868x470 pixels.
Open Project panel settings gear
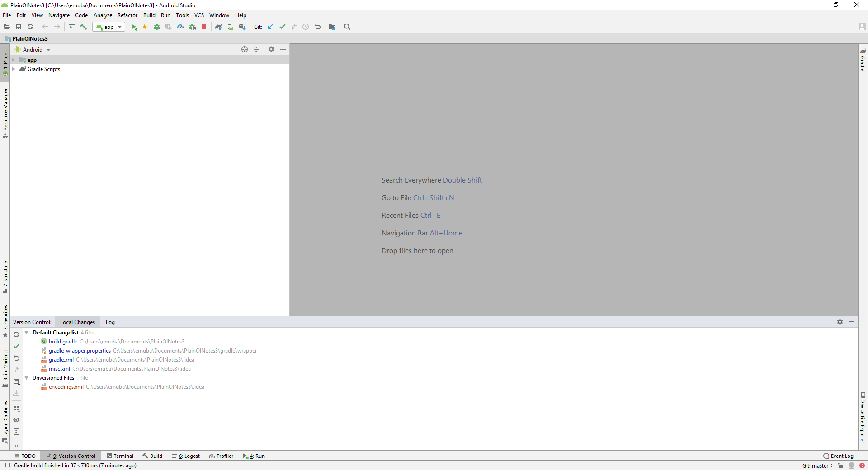(271, 49)
